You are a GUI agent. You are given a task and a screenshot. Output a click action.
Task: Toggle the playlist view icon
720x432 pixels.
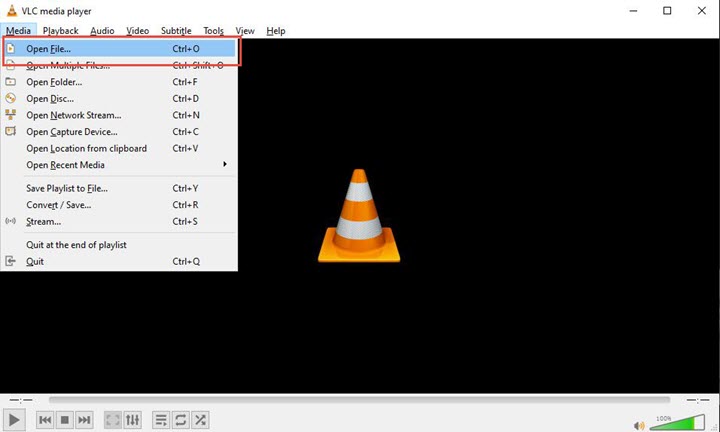pos(161,420)
